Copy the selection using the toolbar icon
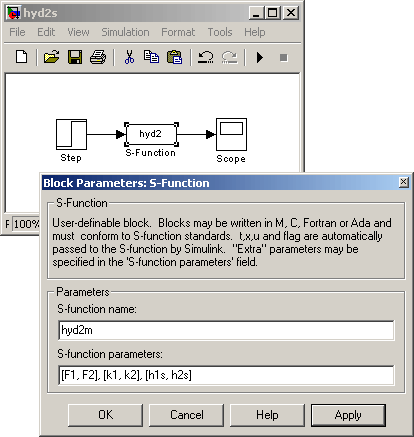The width and height of the screenshot is (414, 437). pyautogui.click(x=151, y=57)
